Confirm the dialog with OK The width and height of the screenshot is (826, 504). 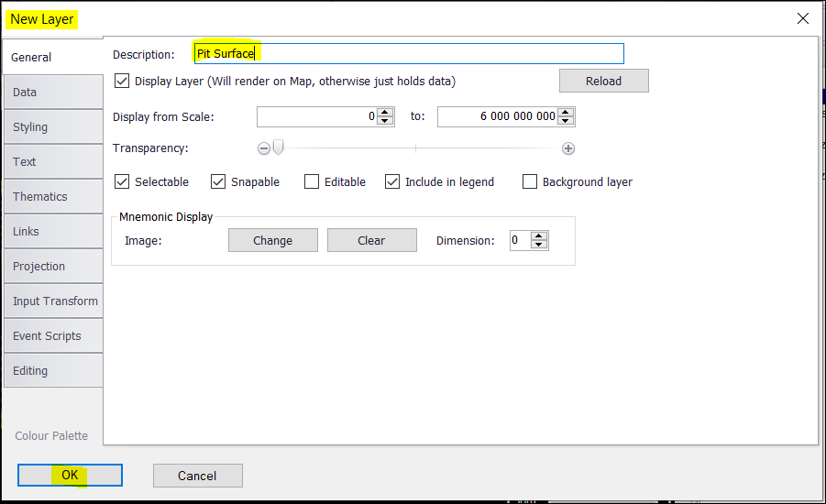point(70,475)
